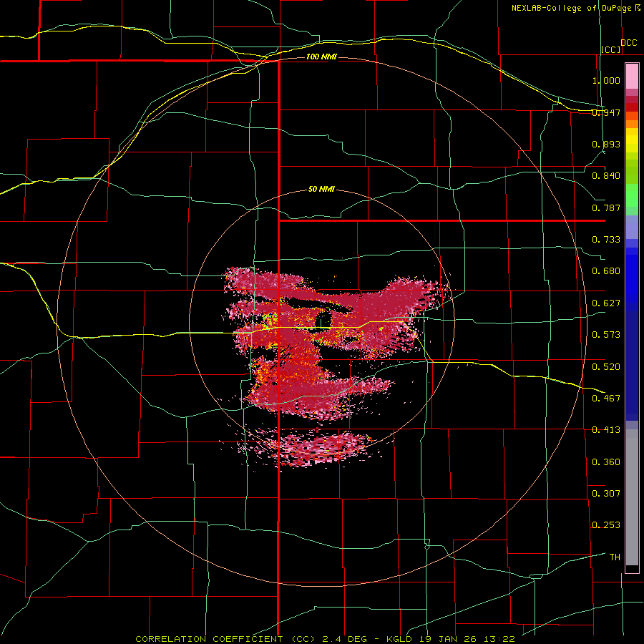Image resolution: width=644 pixels, height=644 pixels.
Task: Click the 0.893 scale value
Action: (606, 144)
